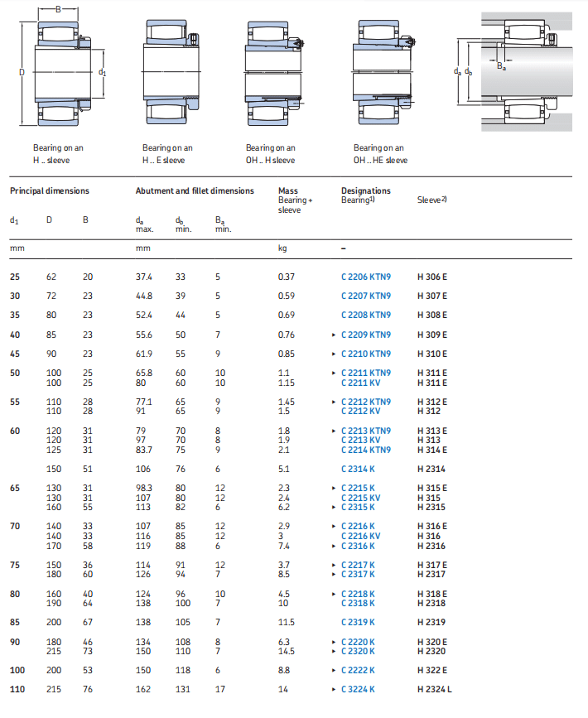Click the arrow marker beside C 2209 KTN9

pos(333,335)
